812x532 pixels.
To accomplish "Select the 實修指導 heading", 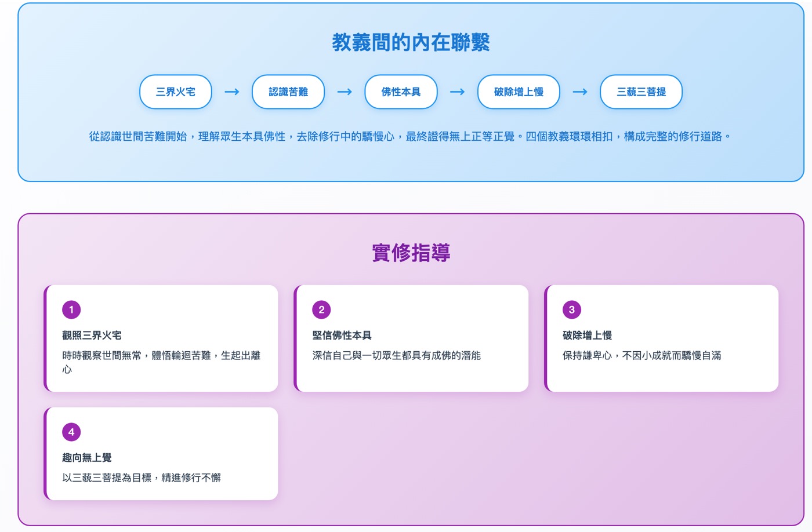I will (411, 253).
